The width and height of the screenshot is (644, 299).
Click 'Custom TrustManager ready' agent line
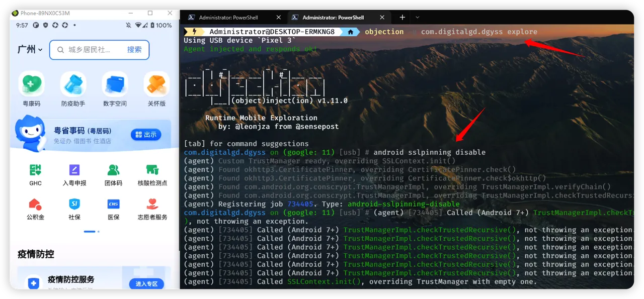(319, 161)
